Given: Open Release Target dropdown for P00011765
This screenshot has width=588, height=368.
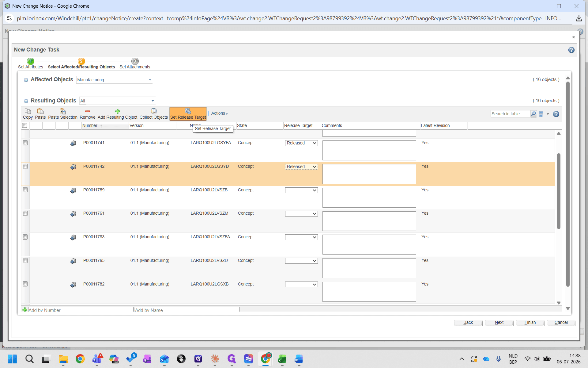Looking at the screenshot, I should [x=301, y=261].
